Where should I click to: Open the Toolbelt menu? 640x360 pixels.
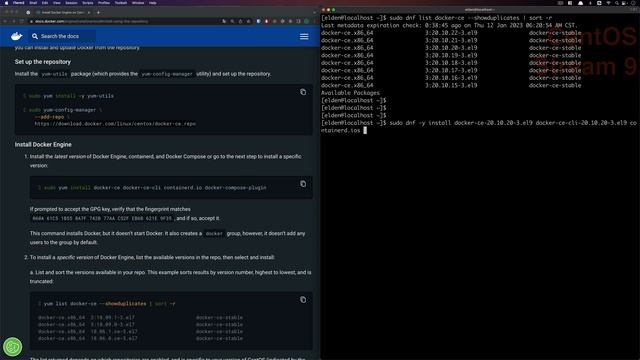click(121, 3)
